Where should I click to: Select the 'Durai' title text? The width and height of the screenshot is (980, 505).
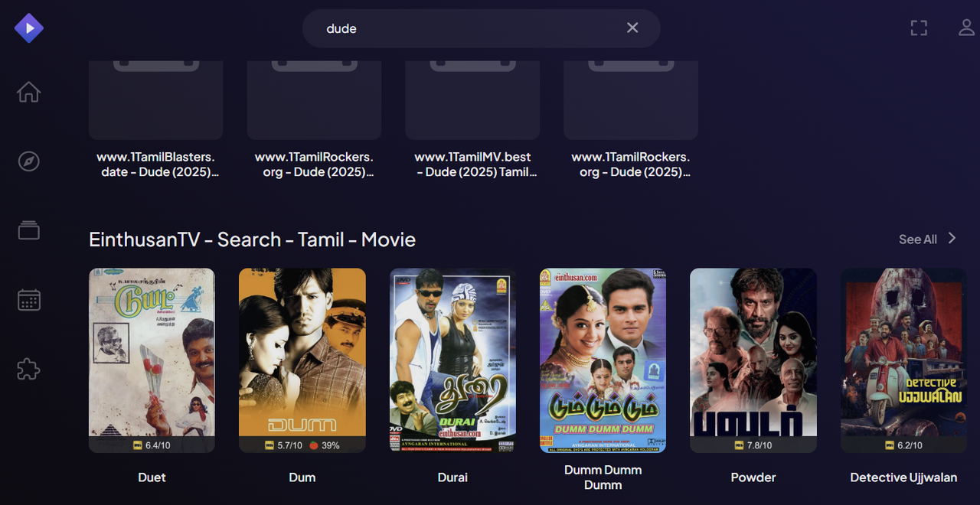tap(452, 477)
